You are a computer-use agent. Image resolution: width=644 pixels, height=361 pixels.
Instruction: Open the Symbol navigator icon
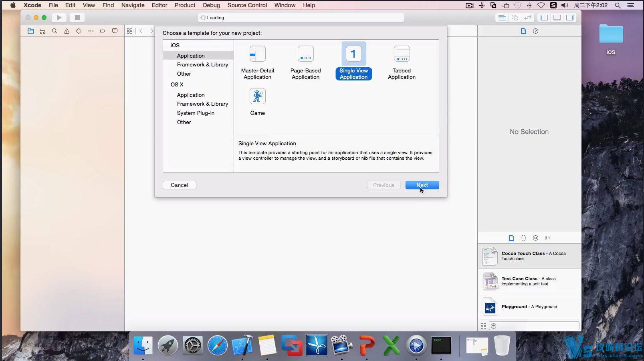point(42,31)
